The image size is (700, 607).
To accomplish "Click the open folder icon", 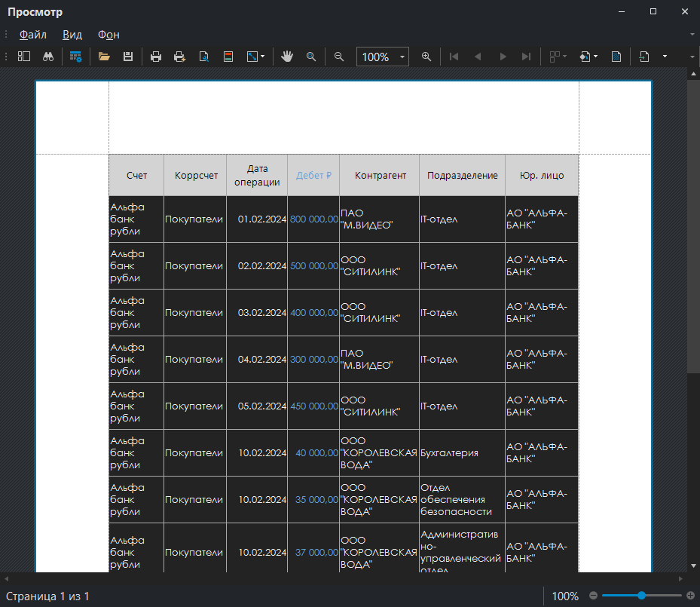I will [104, 57].
